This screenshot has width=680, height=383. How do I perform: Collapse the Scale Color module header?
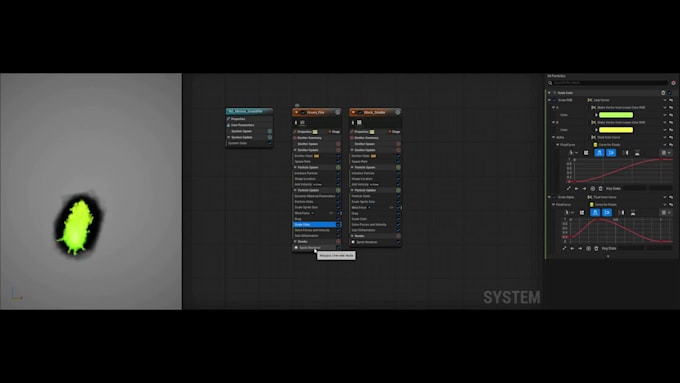[x=549, y=93]
